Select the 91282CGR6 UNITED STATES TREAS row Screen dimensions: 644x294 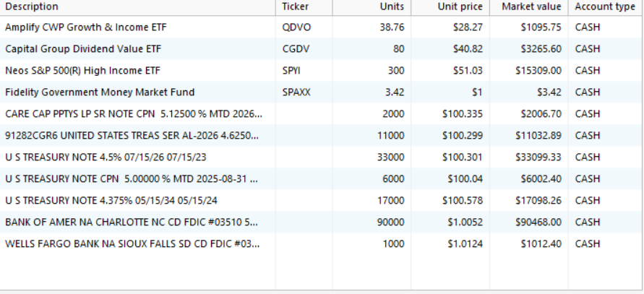[320, 136]
